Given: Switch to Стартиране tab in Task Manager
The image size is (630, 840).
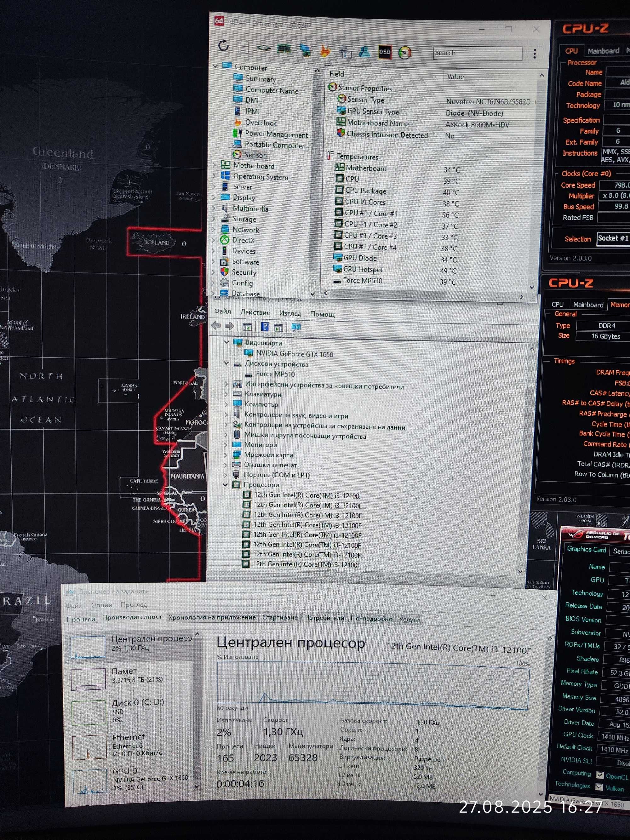Looking at the screenshot, I should [x=280, y=617].
